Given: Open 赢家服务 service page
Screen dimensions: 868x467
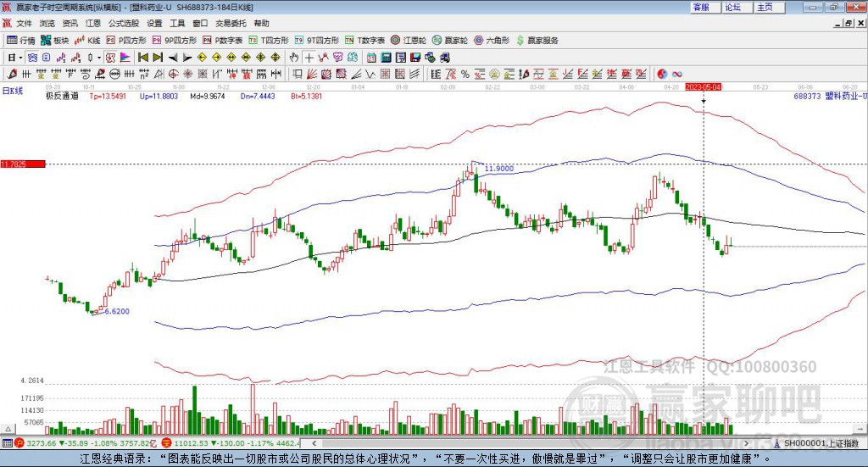Looking at the screenshot, I should [537, 41].
